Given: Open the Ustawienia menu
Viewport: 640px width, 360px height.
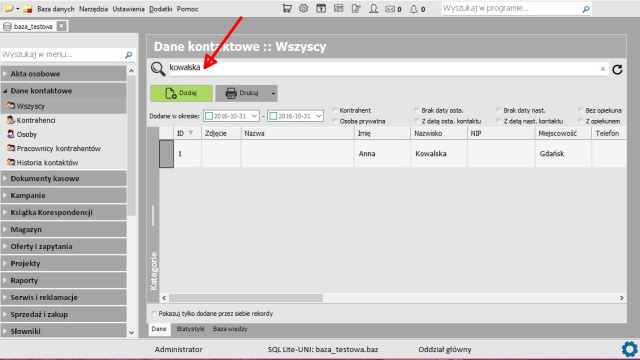Looking at the screenshot, I should (129, 9).
